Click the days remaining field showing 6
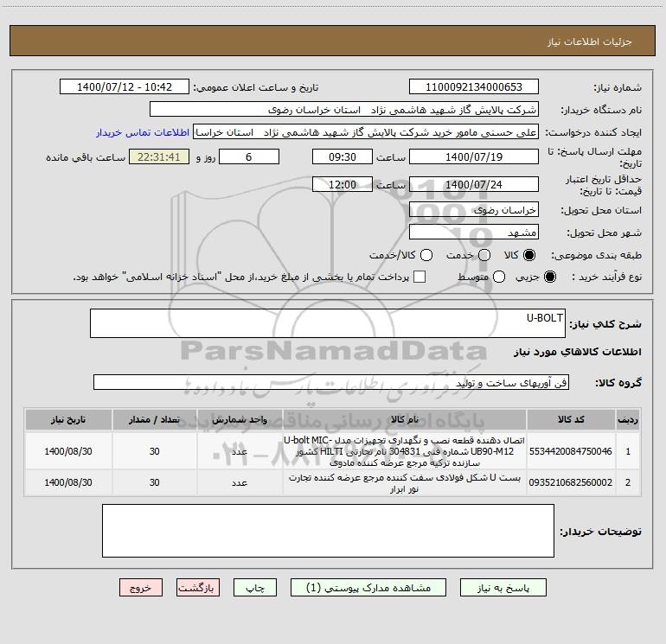Viewport: 666px width, 644px height. pyautogui.click(x=249, y=156)
